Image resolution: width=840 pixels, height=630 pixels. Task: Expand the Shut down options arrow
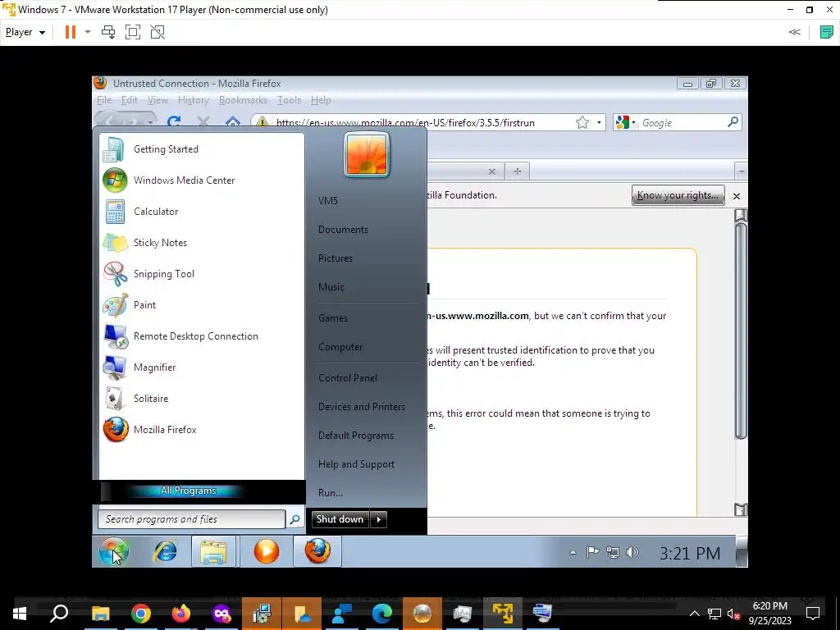pos(379,519)
